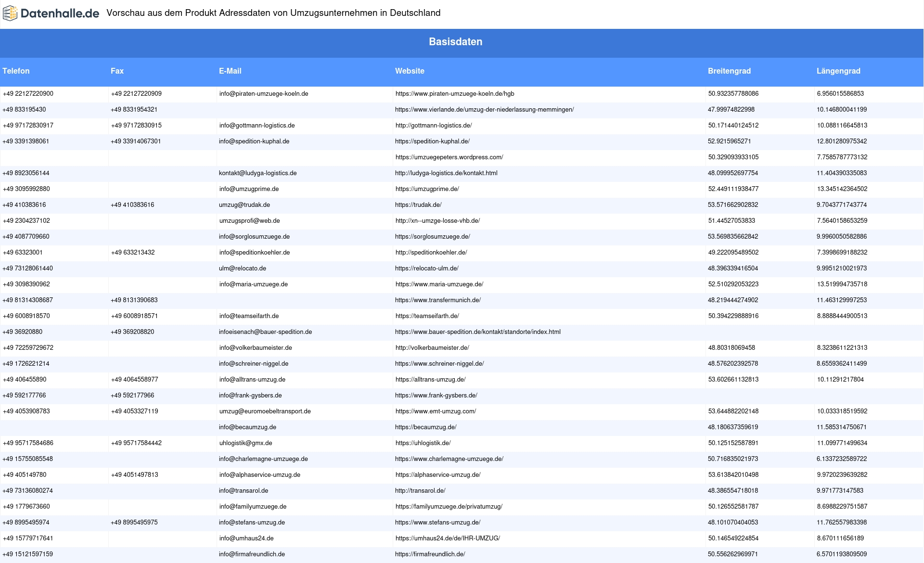This screenshot has height=563, width=924.
Task: Click email info@alltrans-umzug.de
Action: click(x=252, y=380)
